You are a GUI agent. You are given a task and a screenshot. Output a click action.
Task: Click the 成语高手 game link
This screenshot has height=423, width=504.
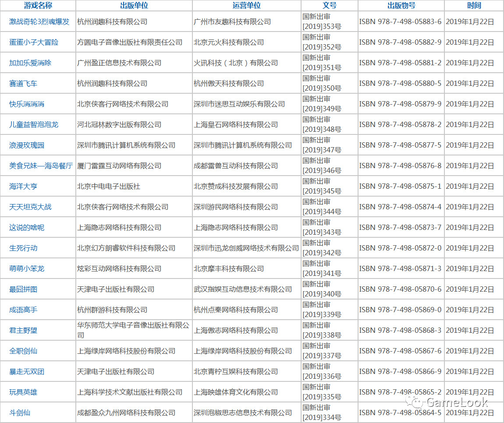tap(23, 310)
